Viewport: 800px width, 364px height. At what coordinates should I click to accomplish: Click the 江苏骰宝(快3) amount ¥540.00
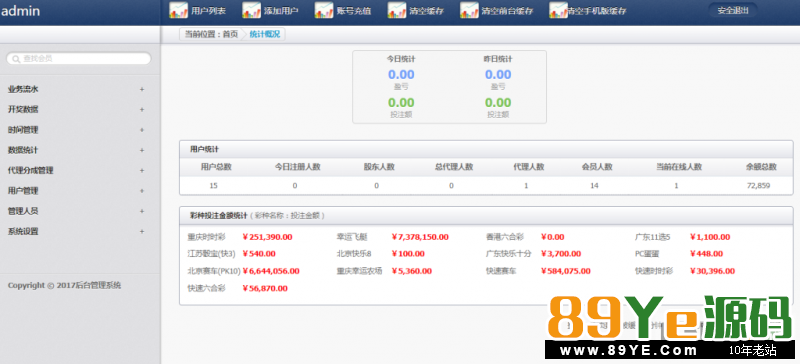[259, 254]
